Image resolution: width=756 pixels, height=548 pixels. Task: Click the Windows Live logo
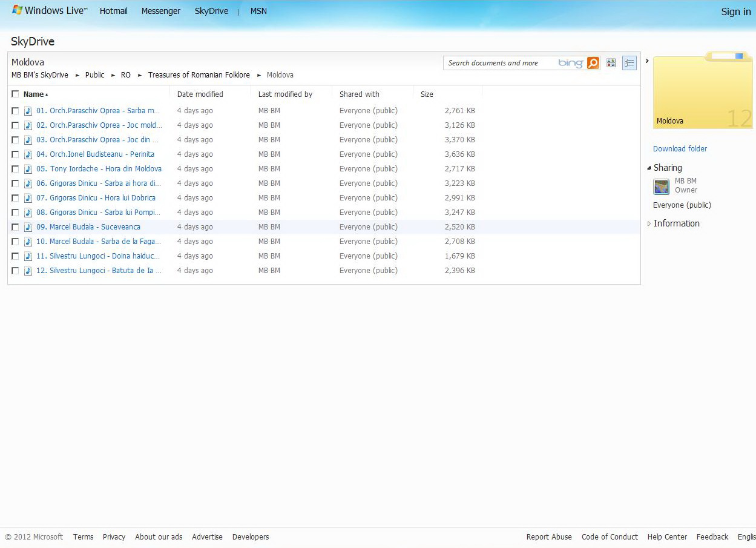pos(50,11)
